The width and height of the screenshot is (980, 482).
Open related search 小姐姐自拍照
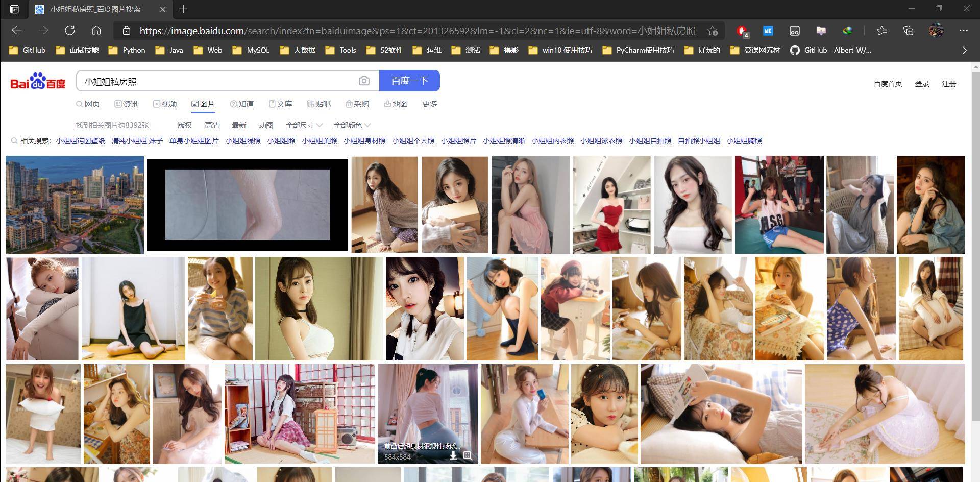pyautogui.click(x=650, y=141)
